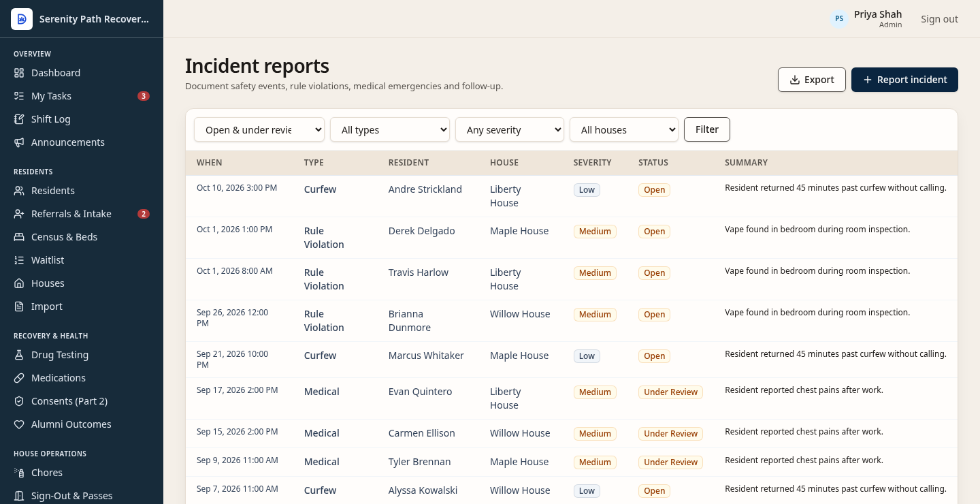Open Dashboard via its grid icon
The image size is (980, 504).
[19, 73]
